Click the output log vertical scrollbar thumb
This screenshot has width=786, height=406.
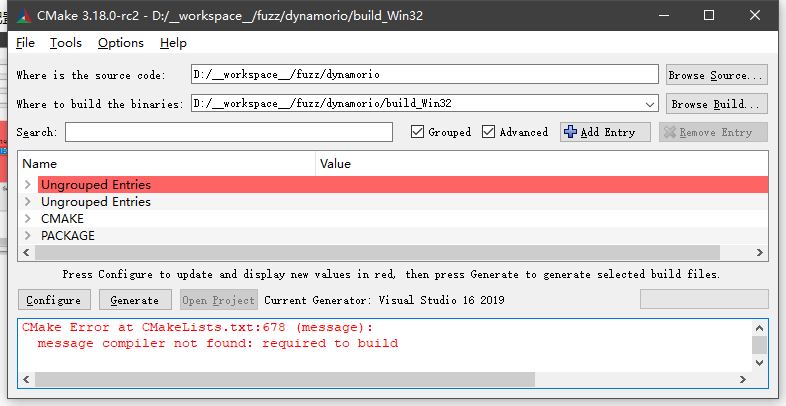759,345
